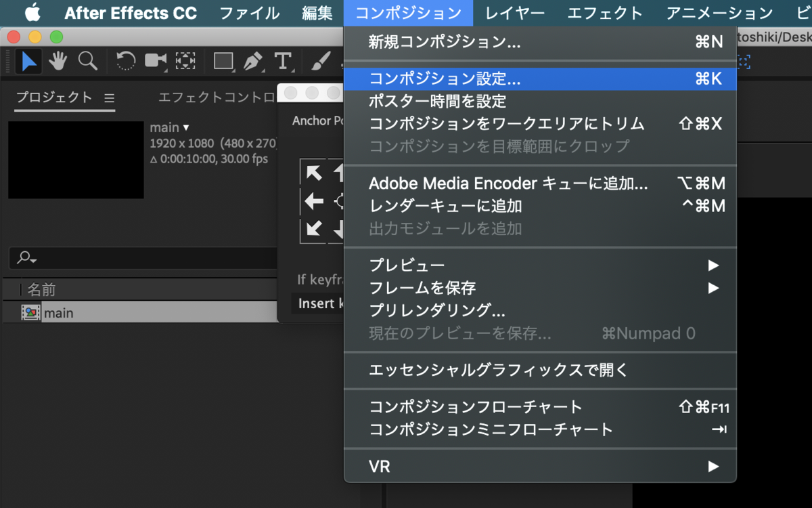Click the コンポジション menu title
Viewport: 812px width, 508px height.
point(408,13)
